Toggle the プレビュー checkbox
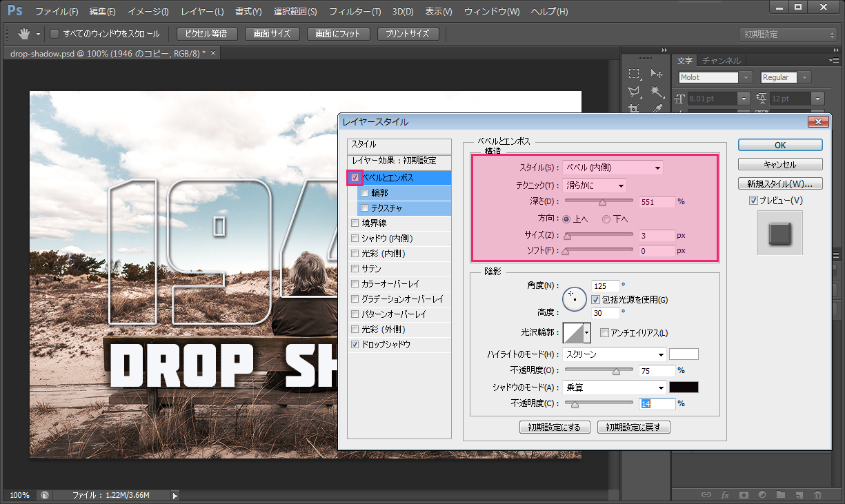845x504 pixels. tap(753, 201)
